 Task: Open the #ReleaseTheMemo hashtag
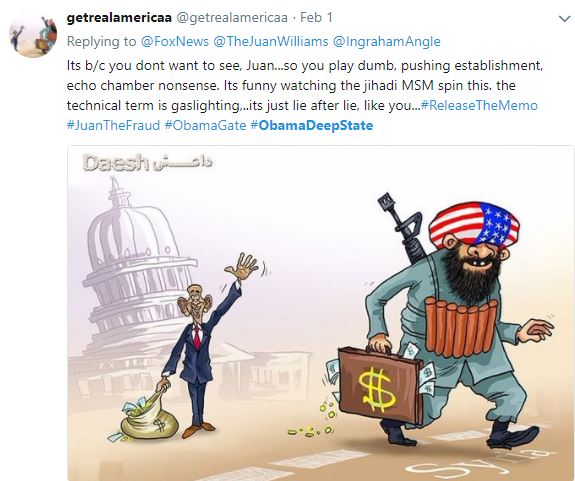pos(479,106)
